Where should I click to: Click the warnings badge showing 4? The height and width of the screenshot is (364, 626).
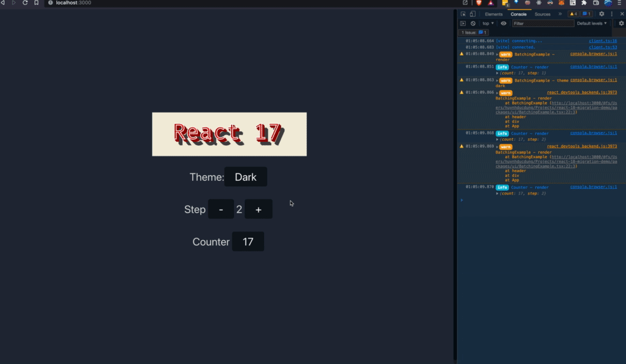(x=573, y=14)
